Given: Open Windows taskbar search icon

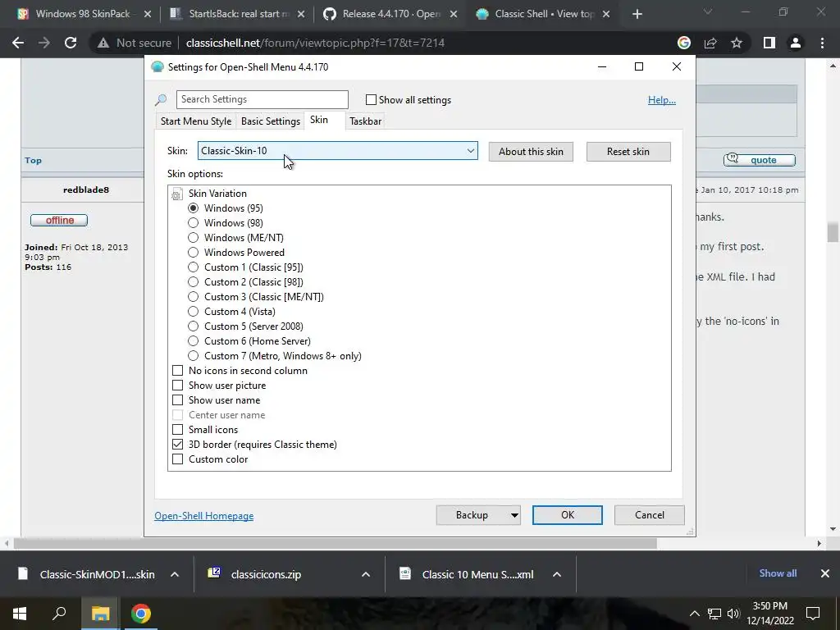Looking at the screenshot, I should [x=59, y=613].
